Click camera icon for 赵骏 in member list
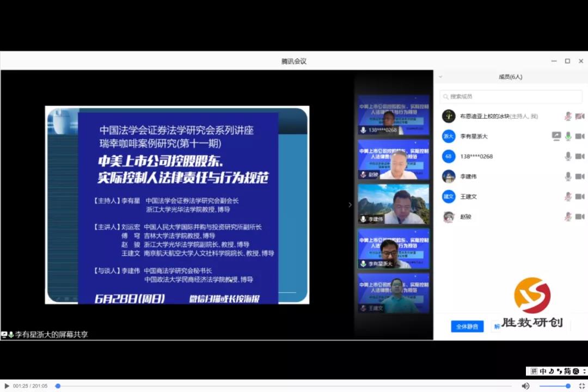Screen dimensions: 588x392 580,217
